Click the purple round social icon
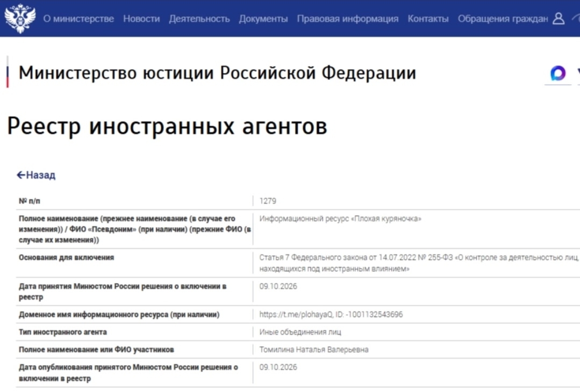 pos(558,73)
